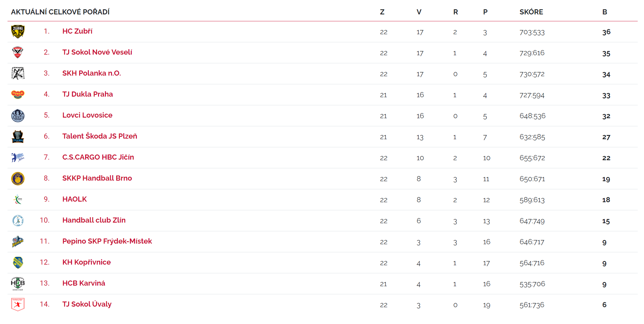Click the Lovci Lovosice round logo
Screen dimensions: 644x324
(x=18, y=115)
